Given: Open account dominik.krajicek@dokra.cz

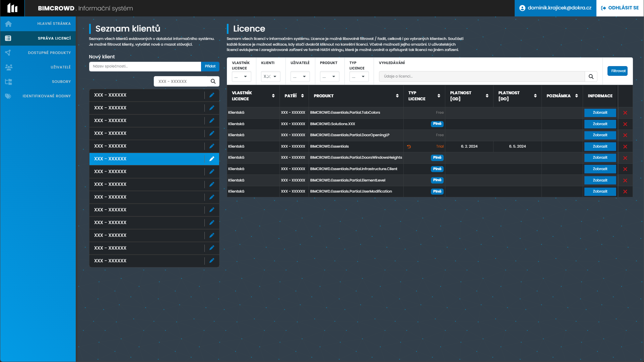Looking at the screenshot, I should tap(555, 8).
